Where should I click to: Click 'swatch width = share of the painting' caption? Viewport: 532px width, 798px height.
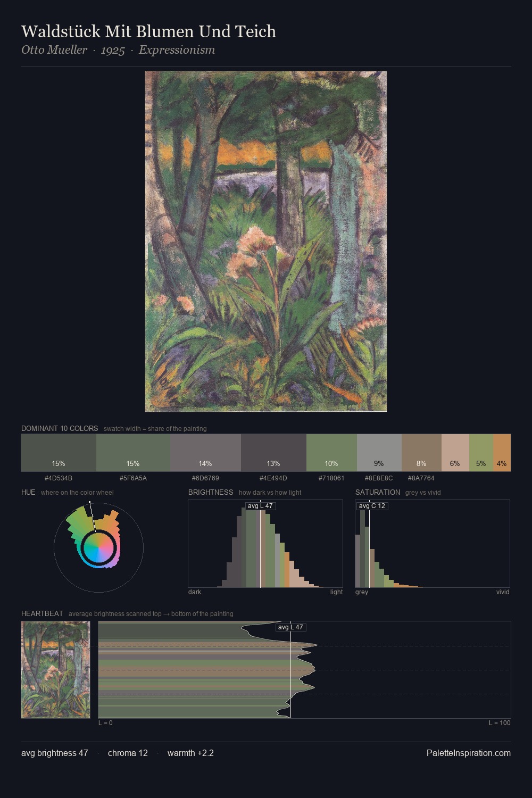click(155, 429)
